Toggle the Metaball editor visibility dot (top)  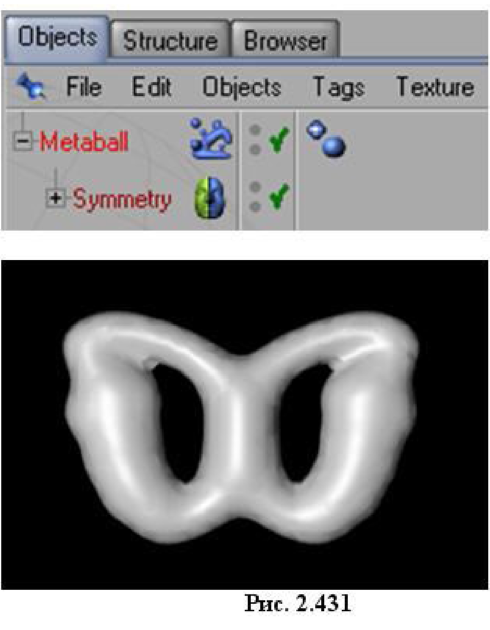click(255, 130)
